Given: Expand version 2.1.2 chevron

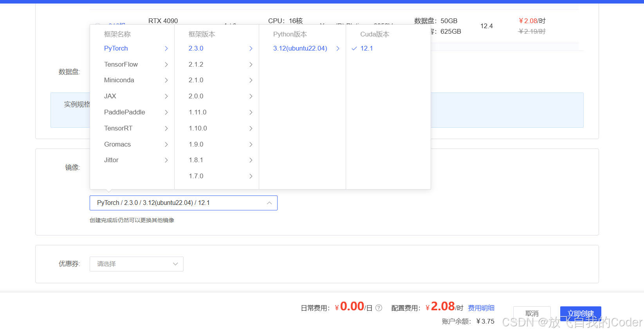Looking at the screenshot, I should [x=251, y=64].
